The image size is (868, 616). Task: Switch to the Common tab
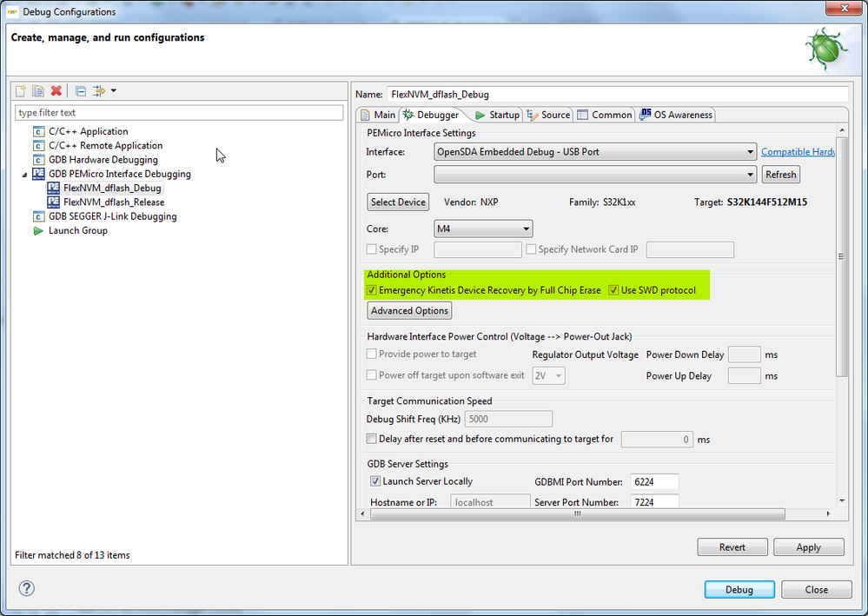[605, 115]
